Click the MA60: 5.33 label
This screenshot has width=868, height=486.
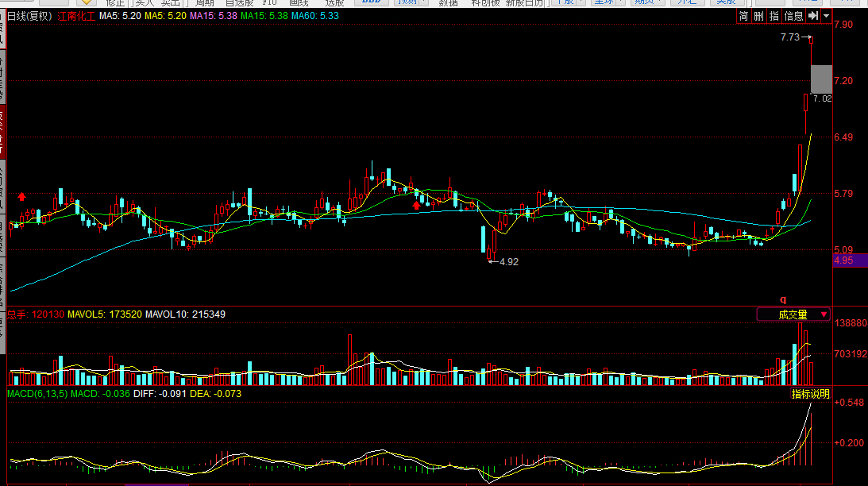(315, 16)
